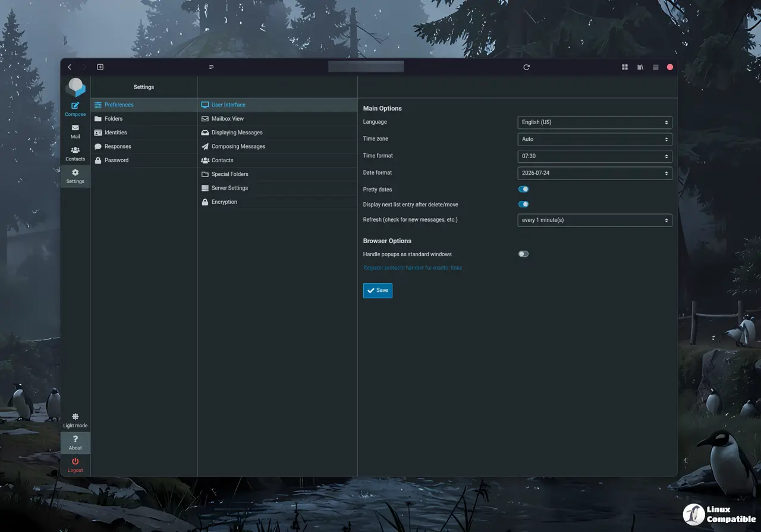
Task: Click the Save button
Action: tap(378, 290)
